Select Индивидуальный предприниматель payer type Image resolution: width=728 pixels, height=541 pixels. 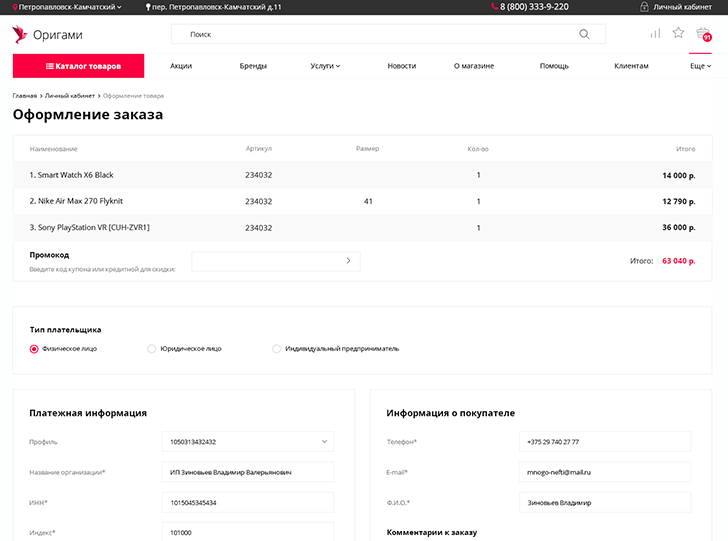coord(276,349)
